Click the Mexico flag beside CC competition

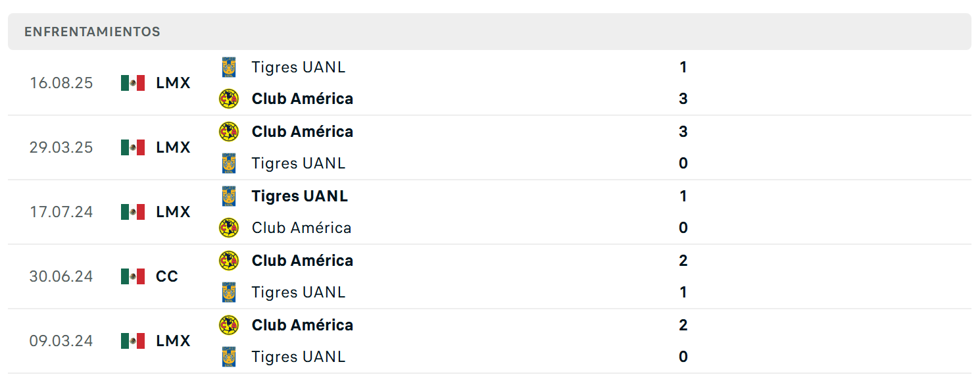click(133, 276)
